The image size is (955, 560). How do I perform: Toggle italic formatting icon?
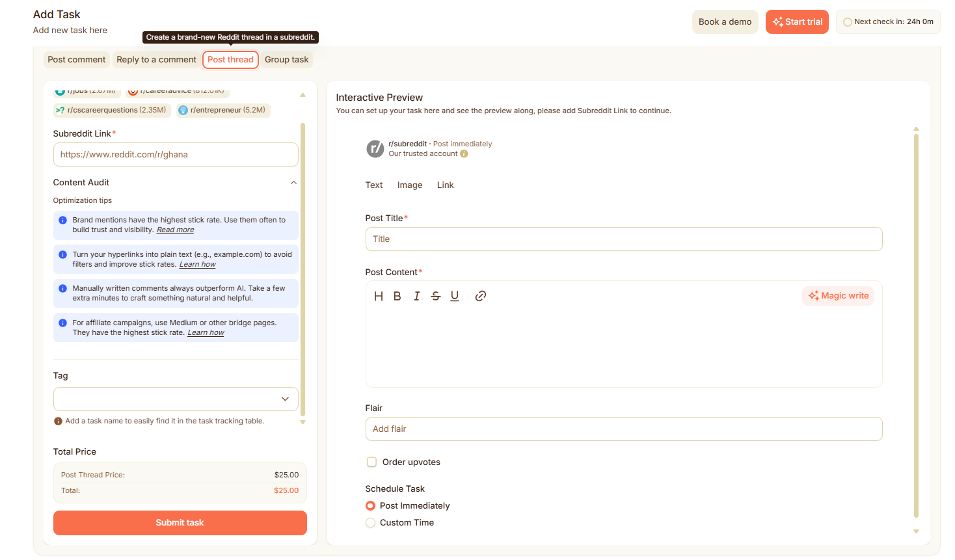click(x=416, y=296)
